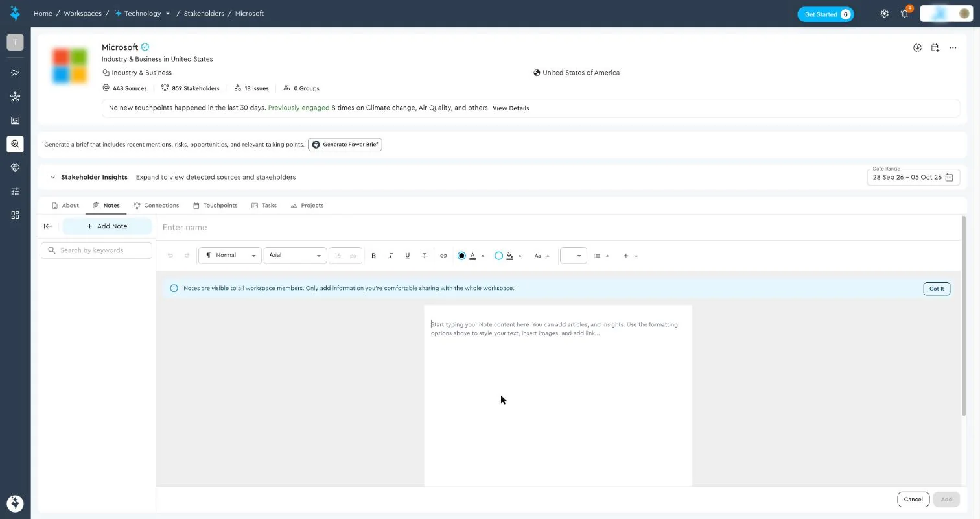
Task: Open the empty alignment dropdown box
Action: point(574,256)
